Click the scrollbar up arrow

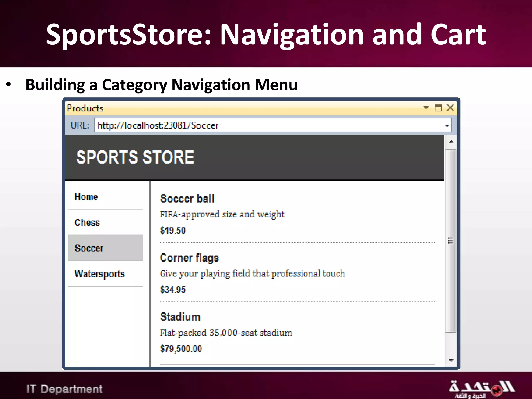tap(451, 142)
